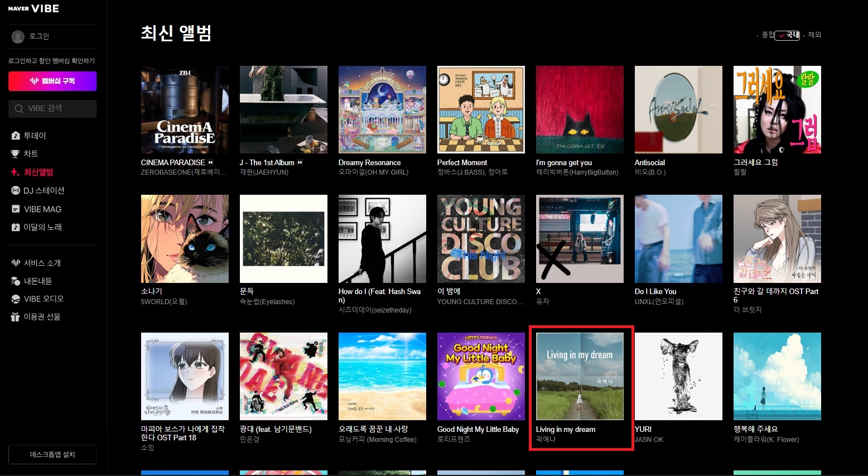Click artist name 모닝커피 (Morning Coffee)
Image resolution: width=868 pixels, height=476 pixels.
point(377,440)
